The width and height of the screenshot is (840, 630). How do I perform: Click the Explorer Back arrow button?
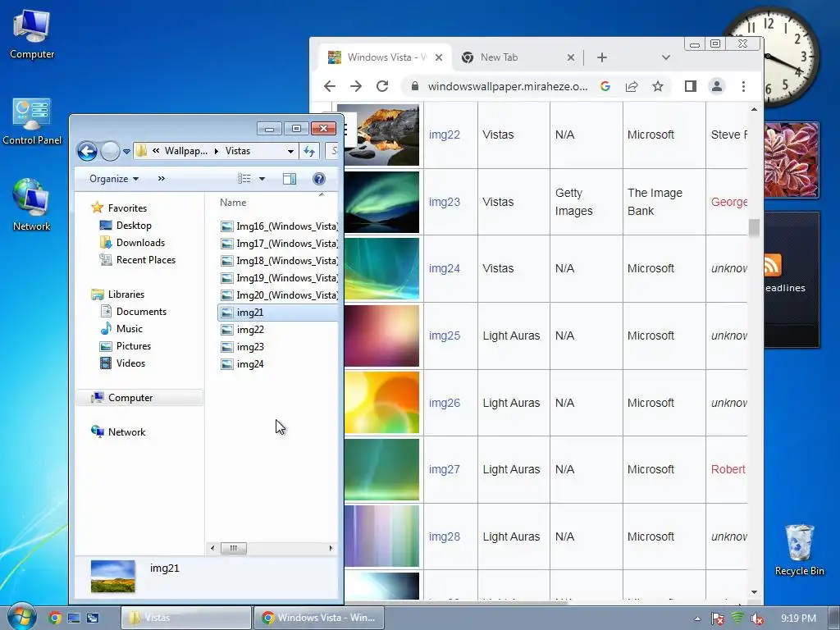[x=87, y=151]
